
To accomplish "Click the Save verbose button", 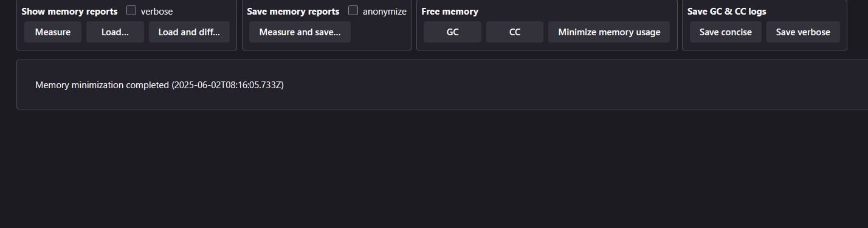I will click(x=803, y=32).
